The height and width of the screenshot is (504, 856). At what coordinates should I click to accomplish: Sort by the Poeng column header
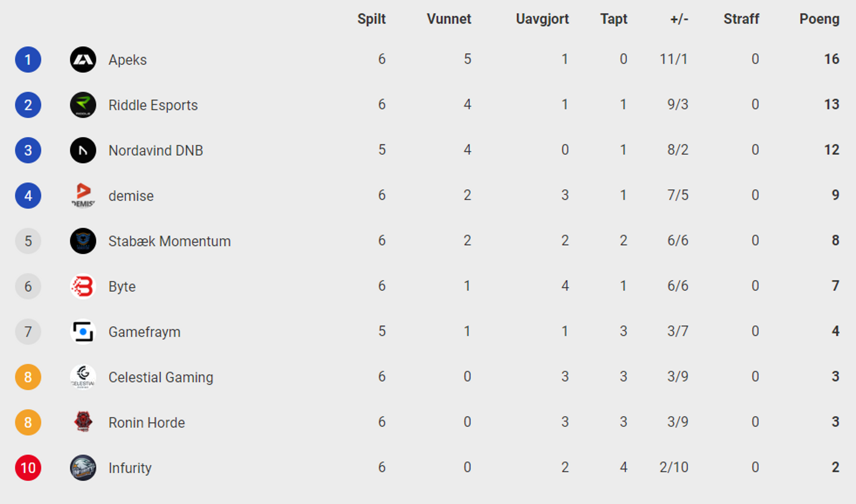(819, 19)
